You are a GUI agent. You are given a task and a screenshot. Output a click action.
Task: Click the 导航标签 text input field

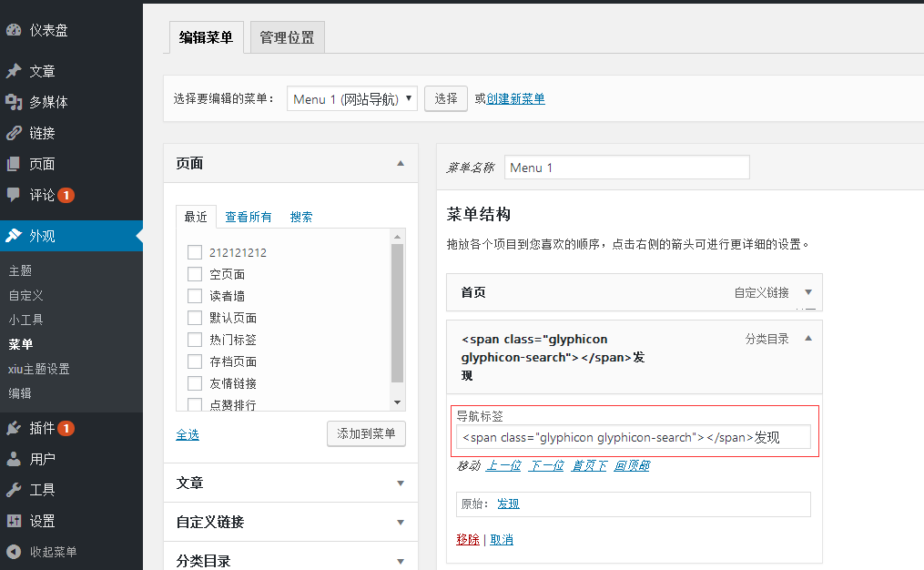pos(632,437)
